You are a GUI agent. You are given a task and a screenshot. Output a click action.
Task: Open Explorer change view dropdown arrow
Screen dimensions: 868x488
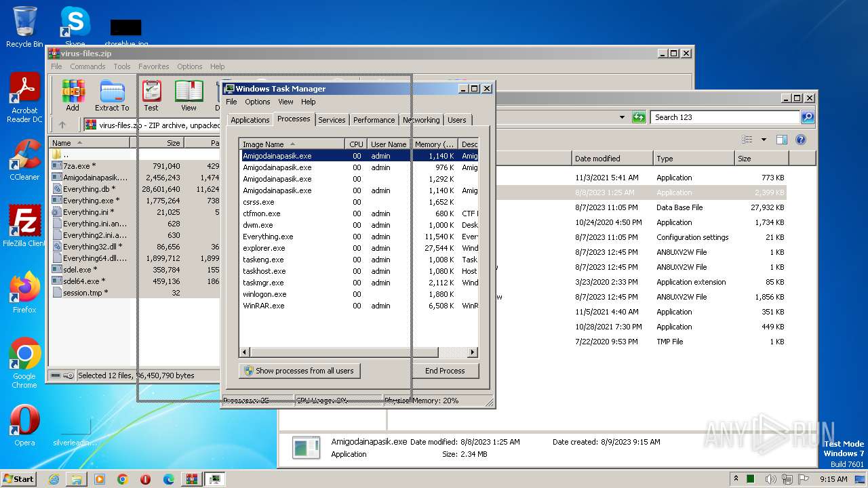(764, 140)
